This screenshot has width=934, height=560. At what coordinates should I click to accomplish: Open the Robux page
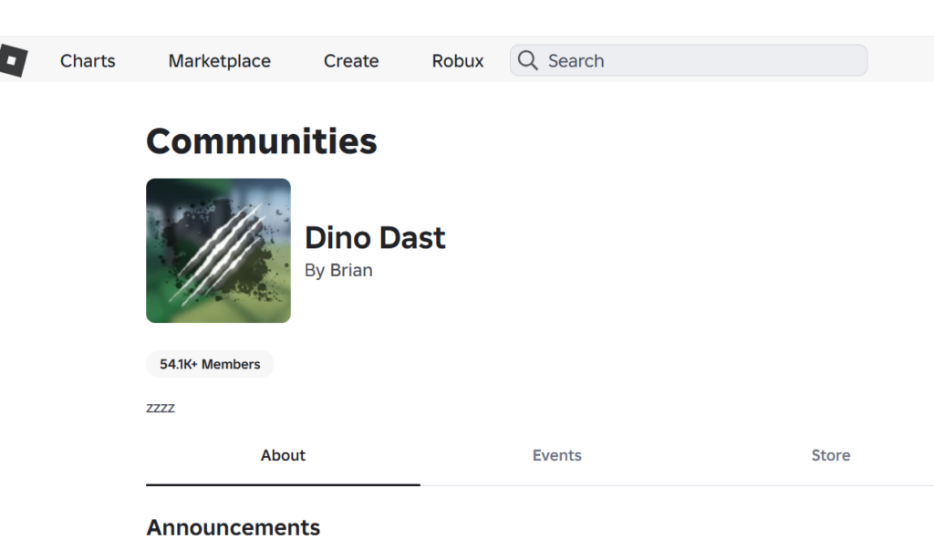(x=458, y=61)
